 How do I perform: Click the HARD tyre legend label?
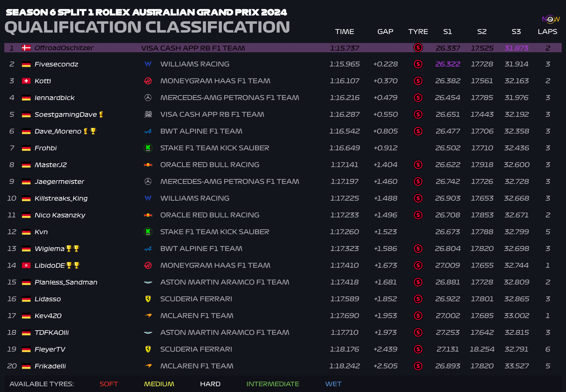tap(210, 384)
